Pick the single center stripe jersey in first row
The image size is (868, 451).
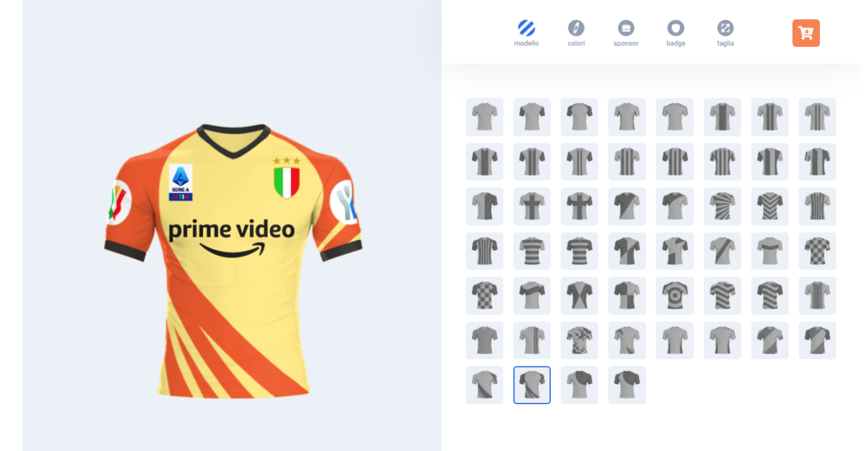click(x=722, y=117)
